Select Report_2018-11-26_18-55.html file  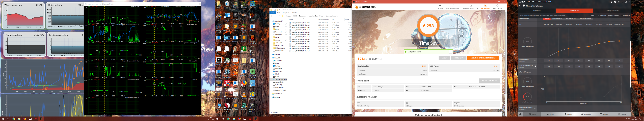300,23
